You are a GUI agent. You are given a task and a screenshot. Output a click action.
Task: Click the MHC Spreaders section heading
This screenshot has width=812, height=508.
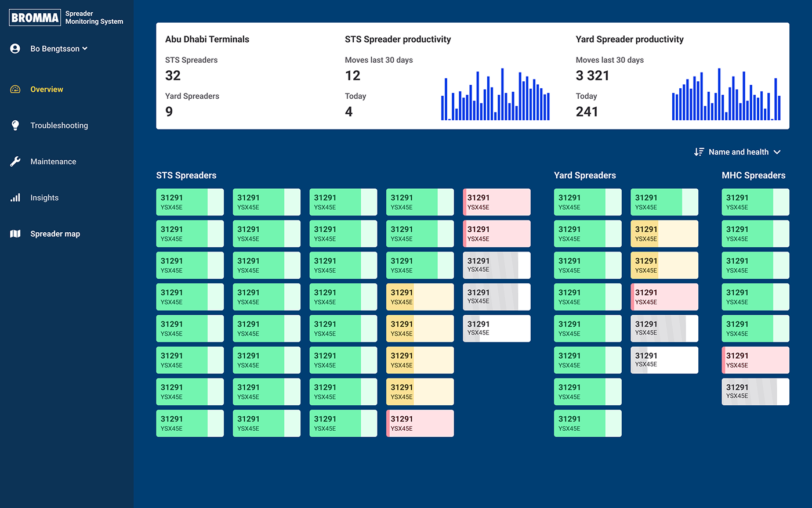point(753,175)
